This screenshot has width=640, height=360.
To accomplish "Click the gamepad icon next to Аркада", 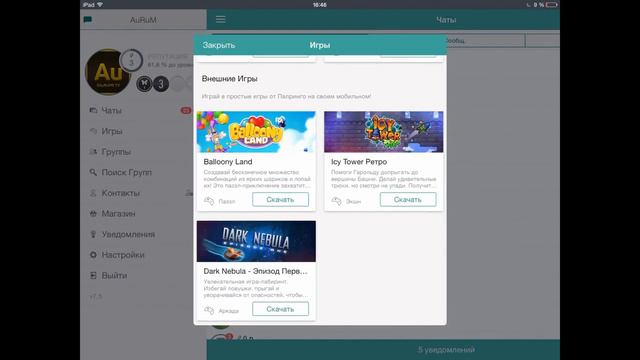I will (x=209, y=310).
